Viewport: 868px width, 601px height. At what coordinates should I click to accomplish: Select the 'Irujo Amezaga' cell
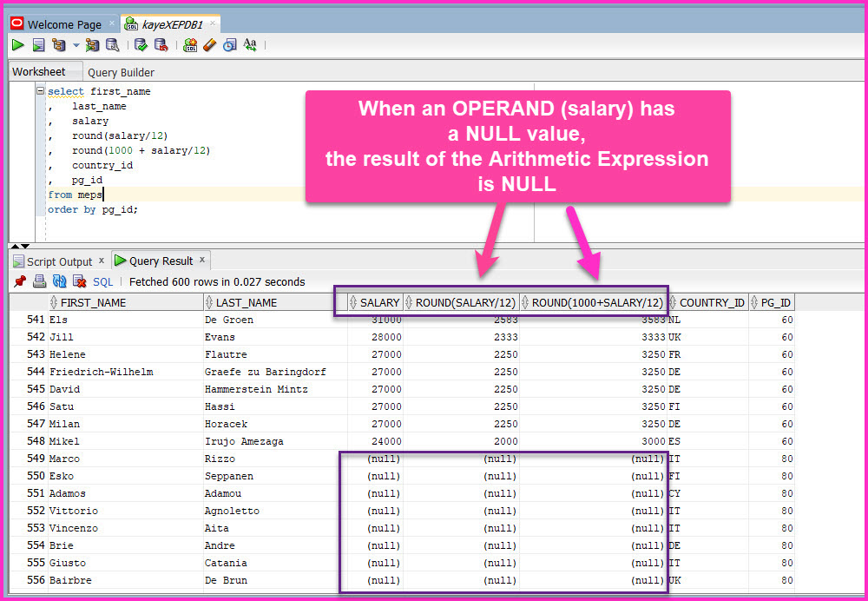(276, 441)
